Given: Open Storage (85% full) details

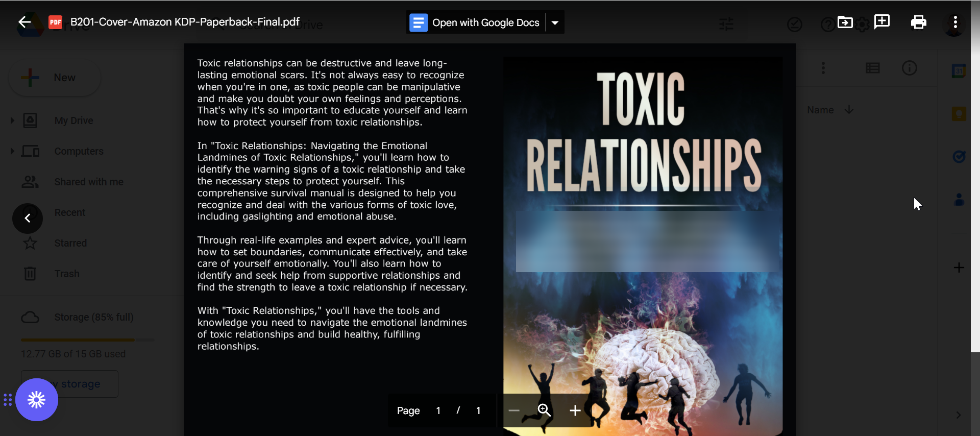Looking at the screenshot, I should (94, 317).
